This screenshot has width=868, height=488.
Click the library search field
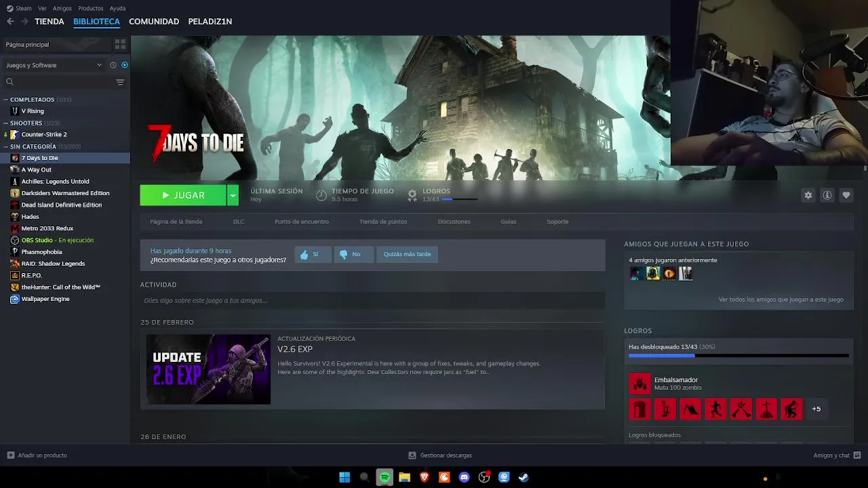pos(58,82)
